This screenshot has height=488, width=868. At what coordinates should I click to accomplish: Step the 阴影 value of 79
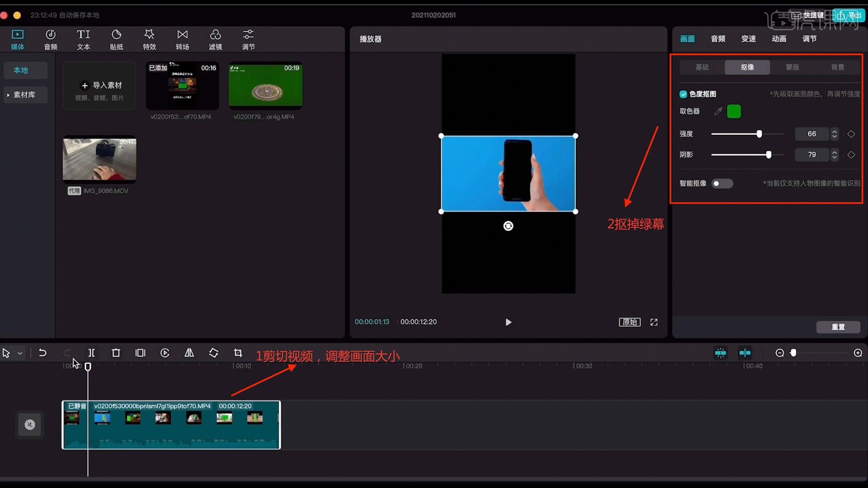click(x=835, y=155)
